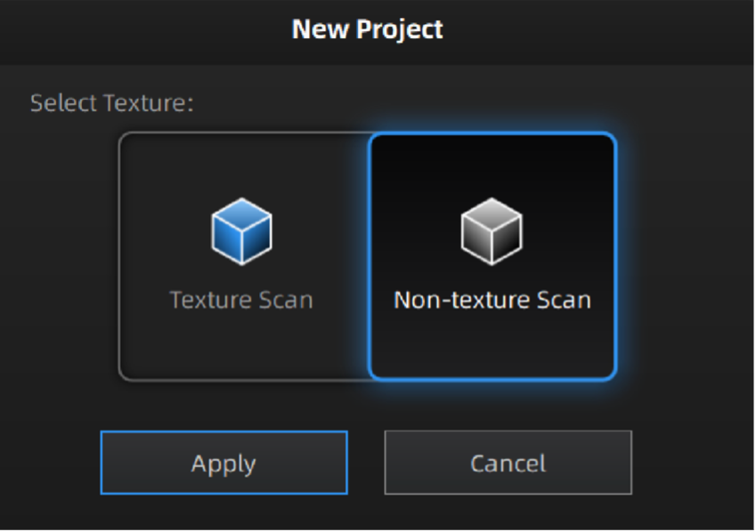Screen dimensions: 756x532
Task: Select the Texture Scan option card
Action: point(243,256)
